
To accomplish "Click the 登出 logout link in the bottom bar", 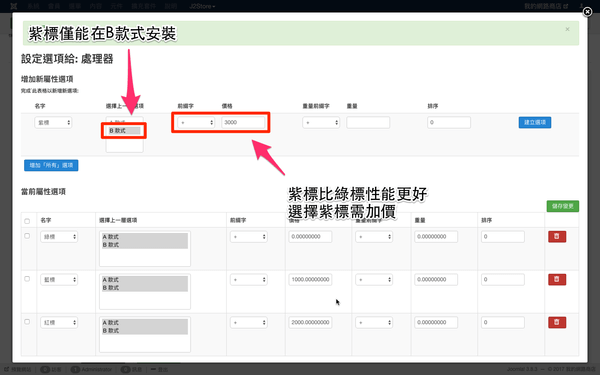I will (160, 369).
